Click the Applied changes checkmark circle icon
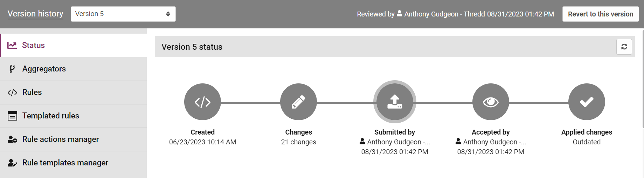Image resolution: width=644 pixels, height=178 pixels. (x=587, y=102)
